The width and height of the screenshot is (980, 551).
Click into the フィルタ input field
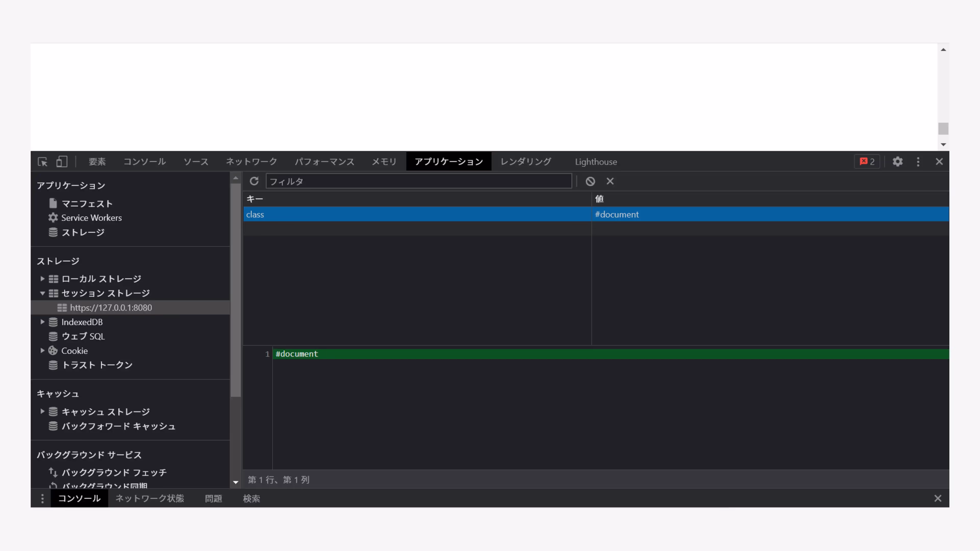419,181
